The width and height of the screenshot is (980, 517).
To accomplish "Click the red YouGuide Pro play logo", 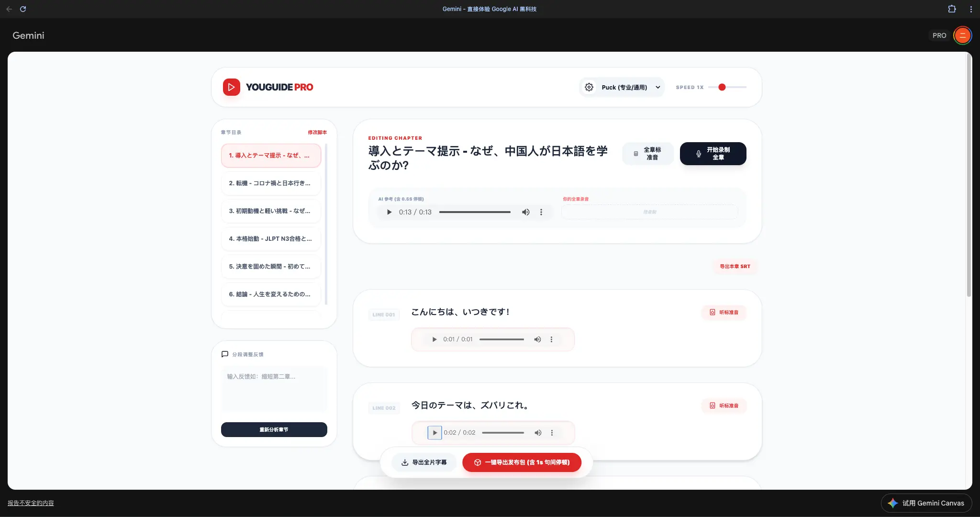I will tap(232, 87).
